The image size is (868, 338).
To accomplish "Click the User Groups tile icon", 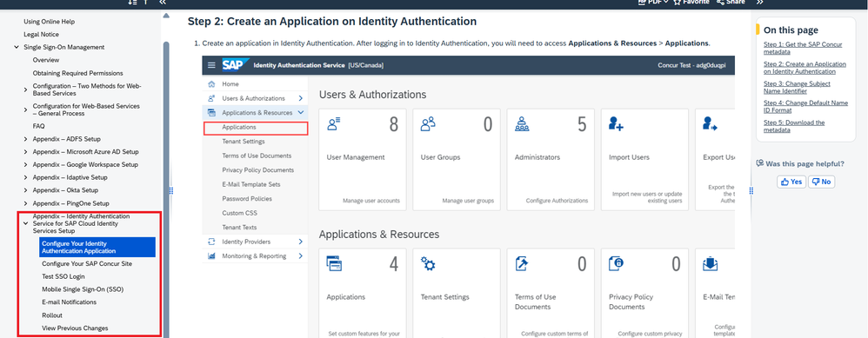I will (x=428, y=124).
